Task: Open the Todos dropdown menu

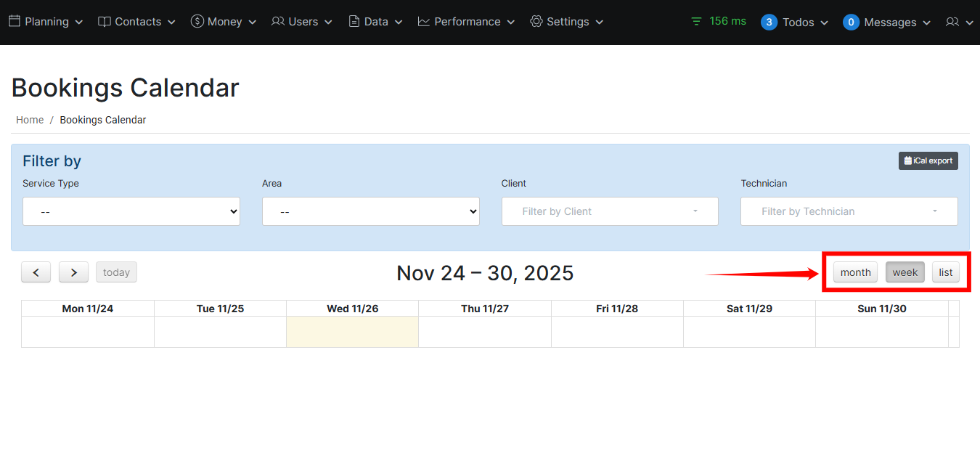Action: click(795, 22)
